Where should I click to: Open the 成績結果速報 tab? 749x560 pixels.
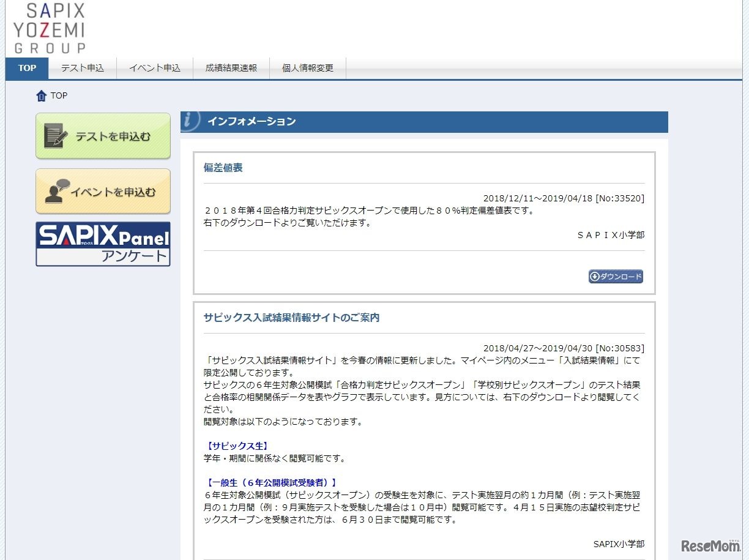click(231, 68)
